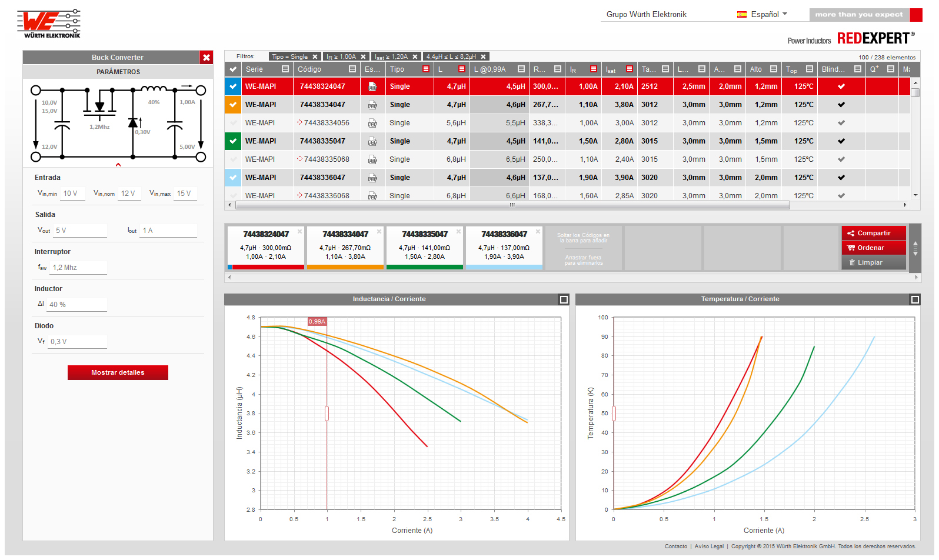Open PDF datasheet for 74438334047

[372, 105]
